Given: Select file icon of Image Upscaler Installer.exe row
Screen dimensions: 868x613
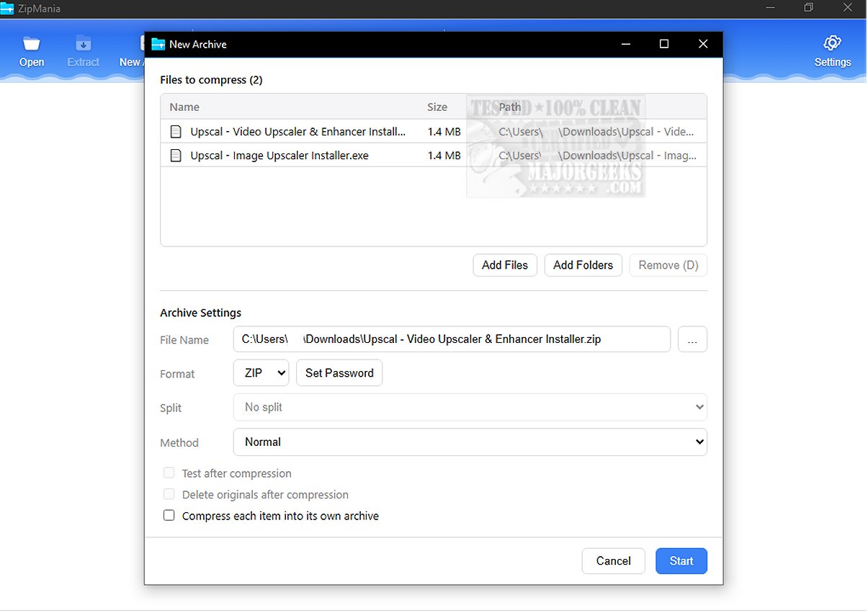Looking at the screenshot, I should click(175, 155).
